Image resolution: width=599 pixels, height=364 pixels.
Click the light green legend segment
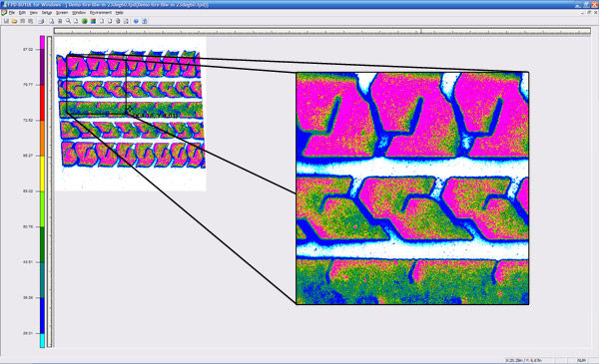(x=42, y=208)
